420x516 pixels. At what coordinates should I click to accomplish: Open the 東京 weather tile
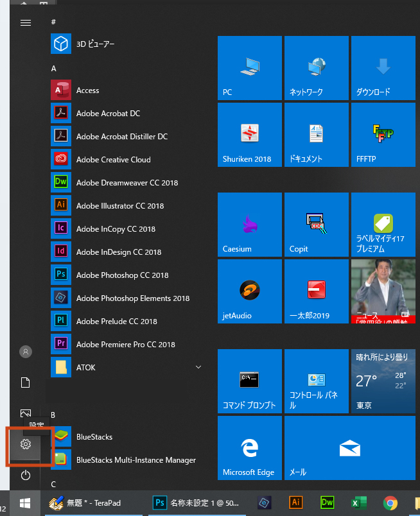(383, 381)
